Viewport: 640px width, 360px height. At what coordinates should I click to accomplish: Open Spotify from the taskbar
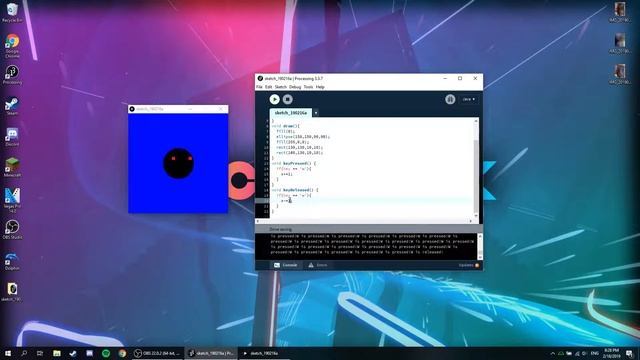pyautogui.click(x=106, y=353)
